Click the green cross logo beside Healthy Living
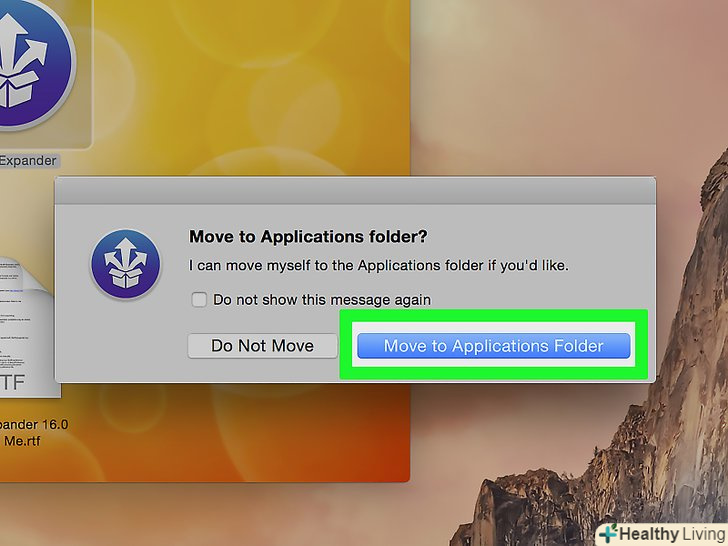This screenshot has height=546, width=728. (608, 534)
